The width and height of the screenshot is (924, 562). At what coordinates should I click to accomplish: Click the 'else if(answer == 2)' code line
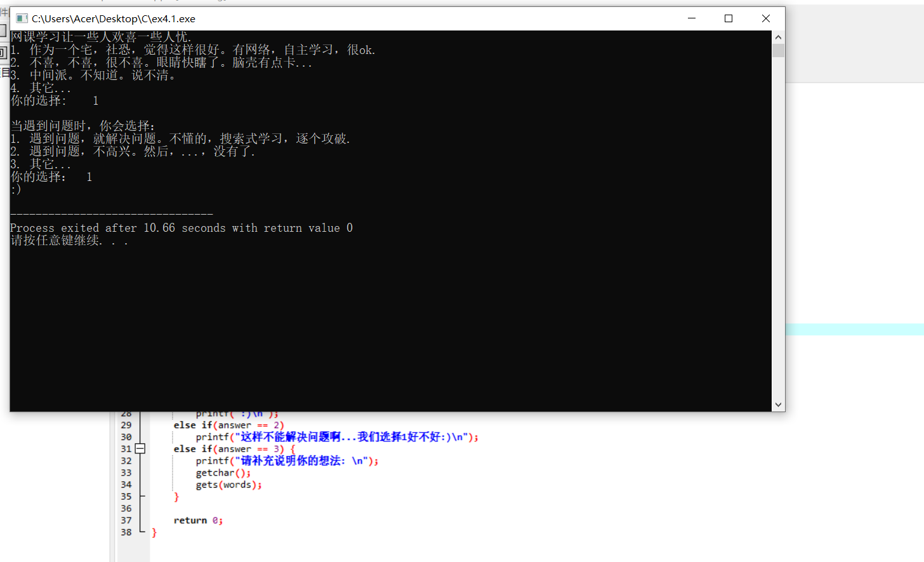point(228,425)
